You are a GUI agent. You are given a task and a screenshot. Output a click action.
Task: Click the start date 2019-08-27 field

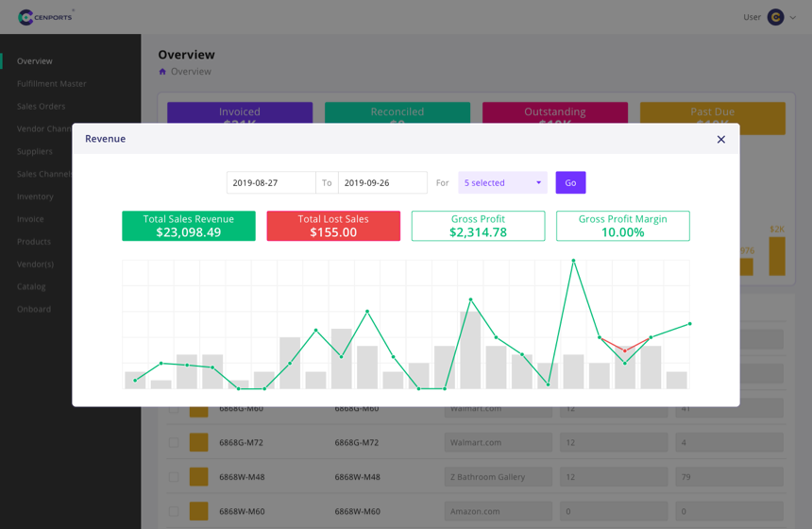tap(271, 182)
